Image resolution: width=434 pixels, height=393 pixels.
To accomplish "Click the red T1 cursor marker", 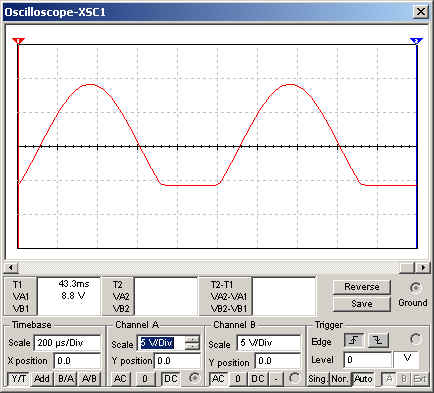I will pyautogui.click(x=18, y=41).
